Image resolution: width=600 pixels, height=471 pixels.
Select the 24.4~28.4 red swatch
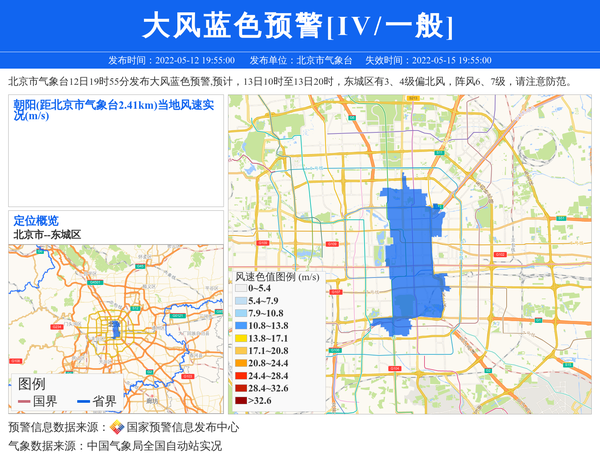click(241, 376)
